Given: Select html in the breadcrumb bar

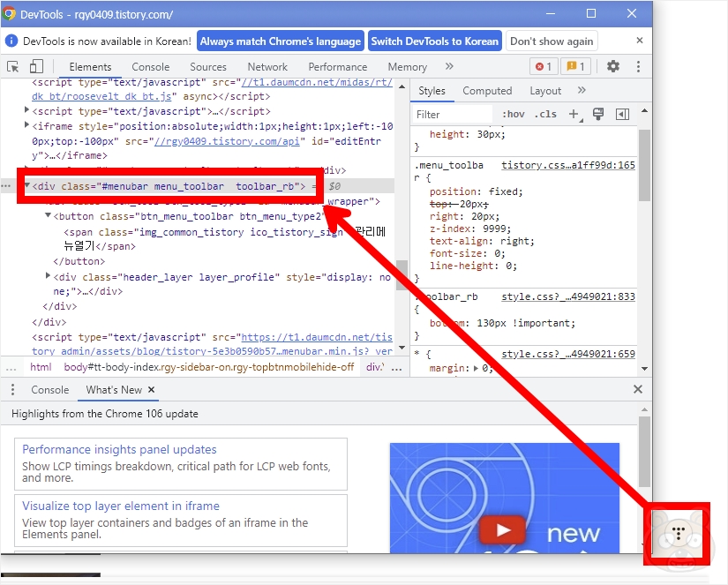Looking at the screenshot, I should [x=41, y=367].
